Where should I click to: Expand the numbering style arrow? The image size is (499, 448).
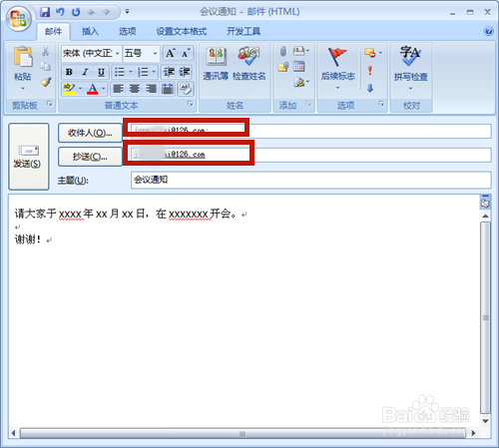[154, 72]
